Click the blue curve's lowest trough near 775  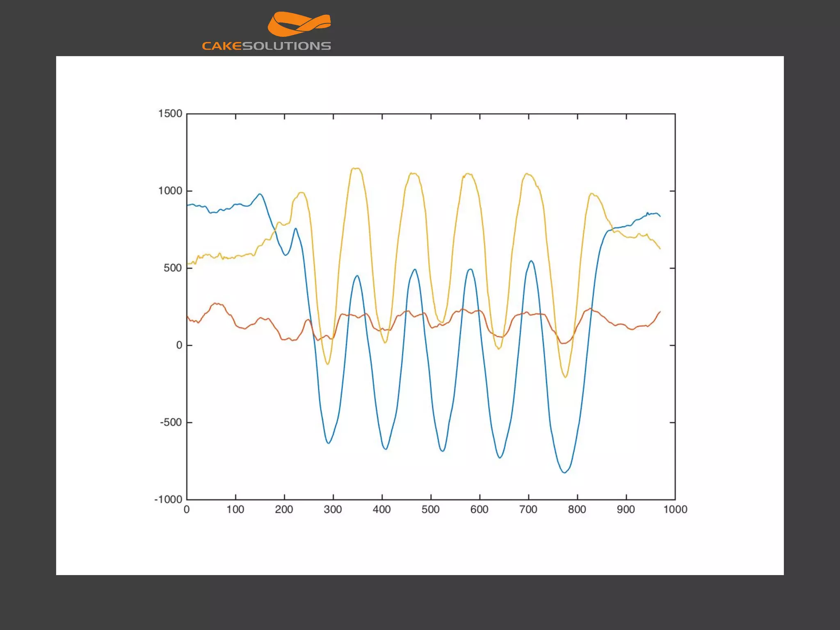click(565, 472)
